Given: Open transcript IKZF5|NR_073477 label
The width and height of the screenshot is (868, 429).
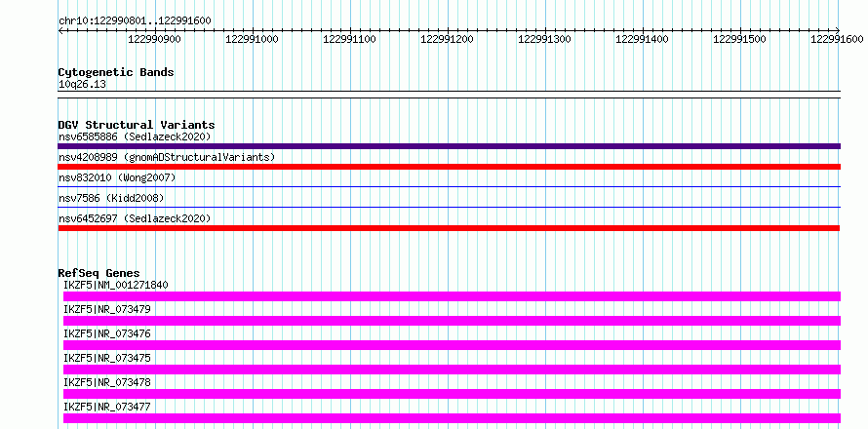Looking at the screenshot, I should point(107,407).
